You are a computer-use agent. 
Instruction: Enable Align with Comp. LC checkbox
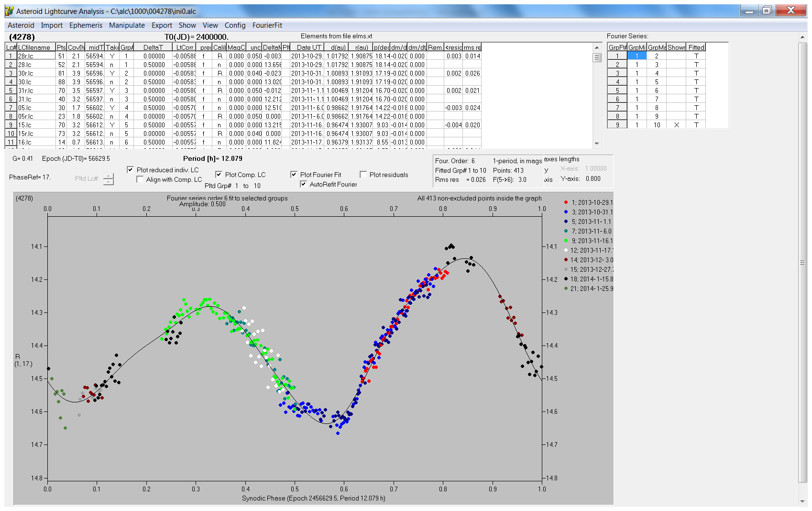[140, 179]
